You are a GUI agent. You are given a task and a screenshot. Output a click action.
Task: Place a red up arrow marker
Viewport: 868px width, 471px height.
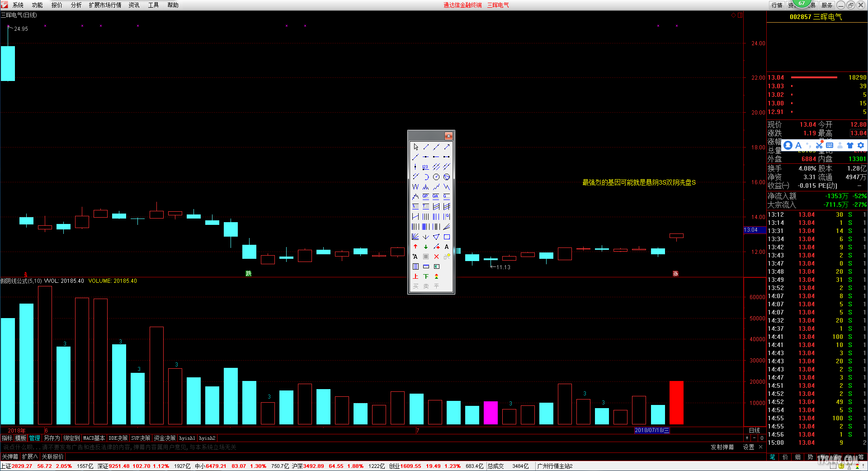click(415, 247)
